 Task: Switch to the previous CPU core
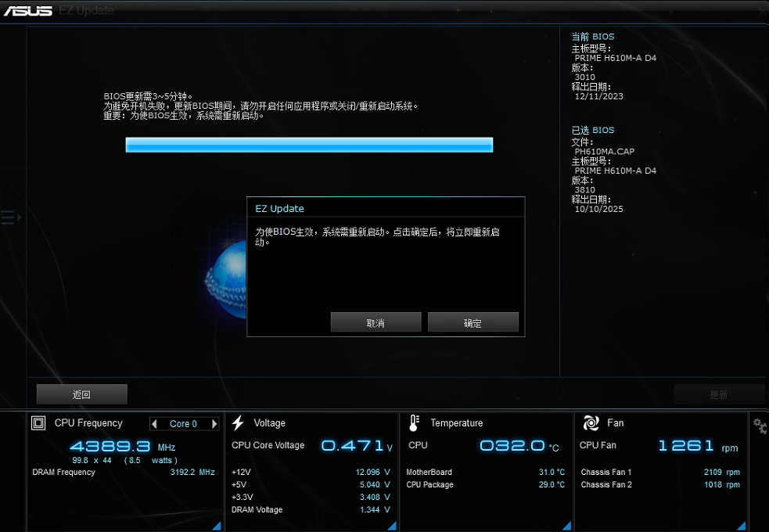pyautogui.click(x=155, y=424)
